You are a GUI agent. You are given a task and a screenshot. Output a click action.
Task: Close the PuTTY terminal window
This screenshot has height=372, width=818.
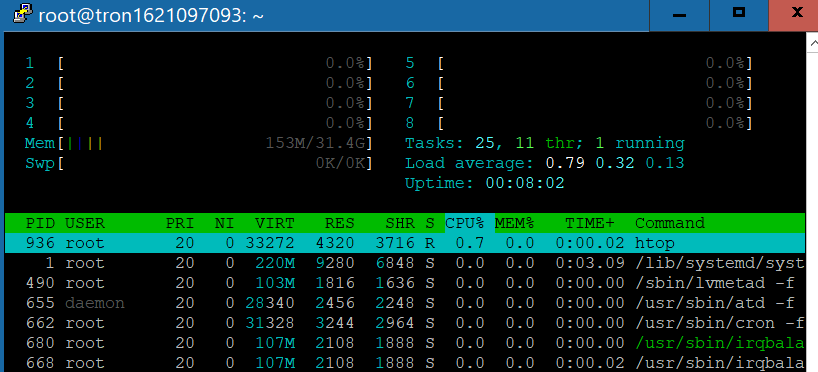point(793,15)
